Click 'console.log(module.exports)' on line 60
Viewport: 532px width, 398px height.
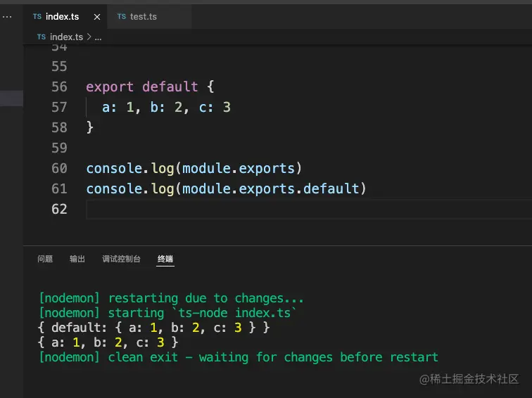point(194,168)
